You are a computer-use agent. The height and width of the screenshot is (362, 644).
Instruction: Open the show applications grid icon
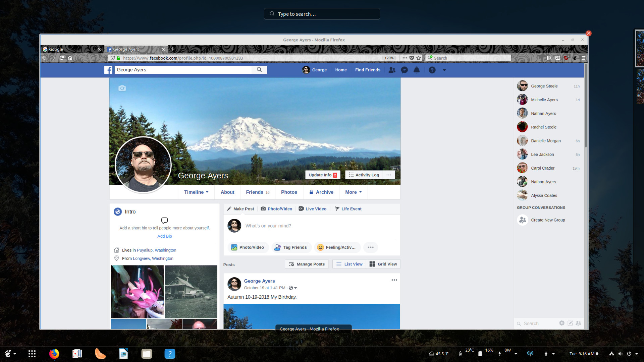click(x=32, y=354)
